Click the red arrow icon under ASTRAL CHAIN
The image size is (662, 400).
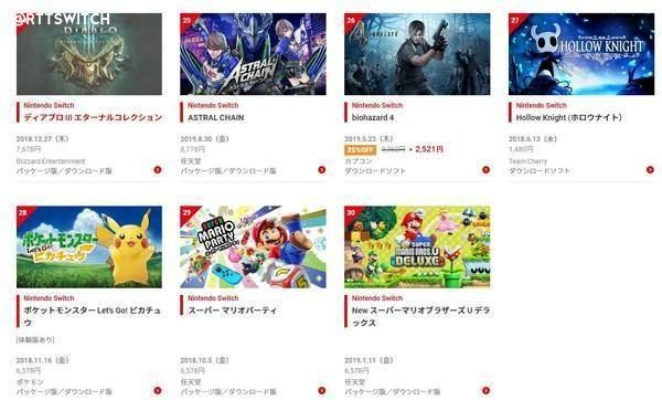pyautogui.click(x=322, y=170)
